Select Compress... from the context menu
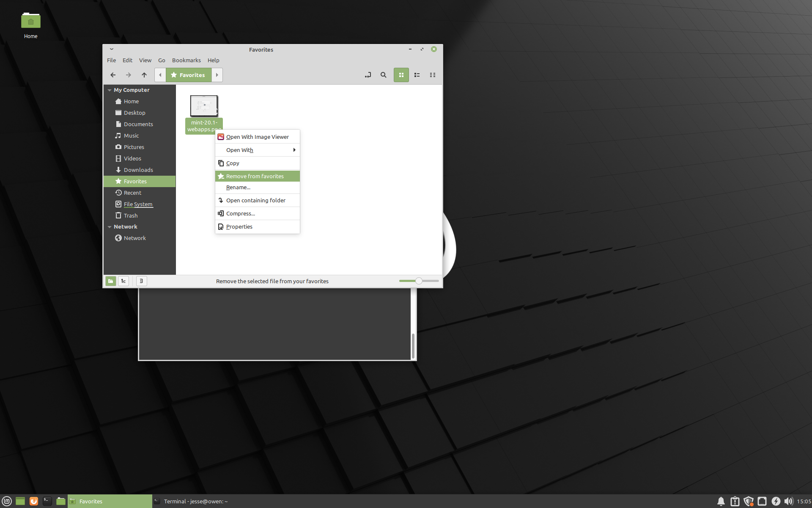The image size is (812, 508). (258, 213)
